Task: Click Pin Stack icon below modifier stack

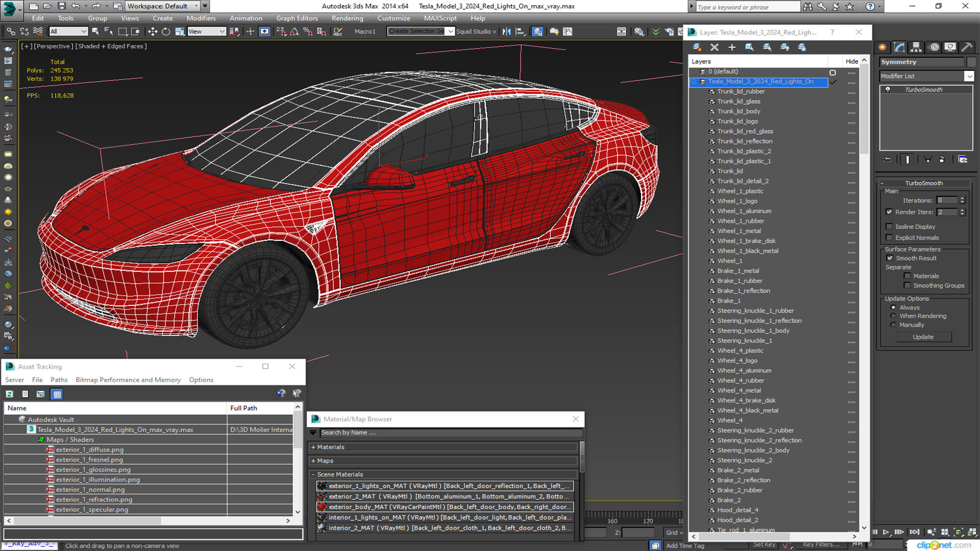Action: pos(887,159)
